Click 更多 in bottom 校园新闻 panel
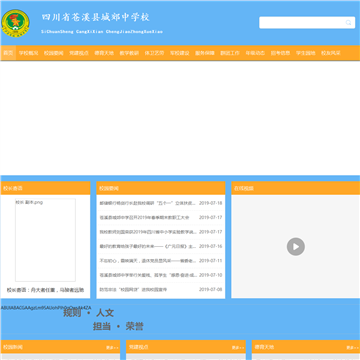This screenshot has height=360, width=360. [113, 347]
